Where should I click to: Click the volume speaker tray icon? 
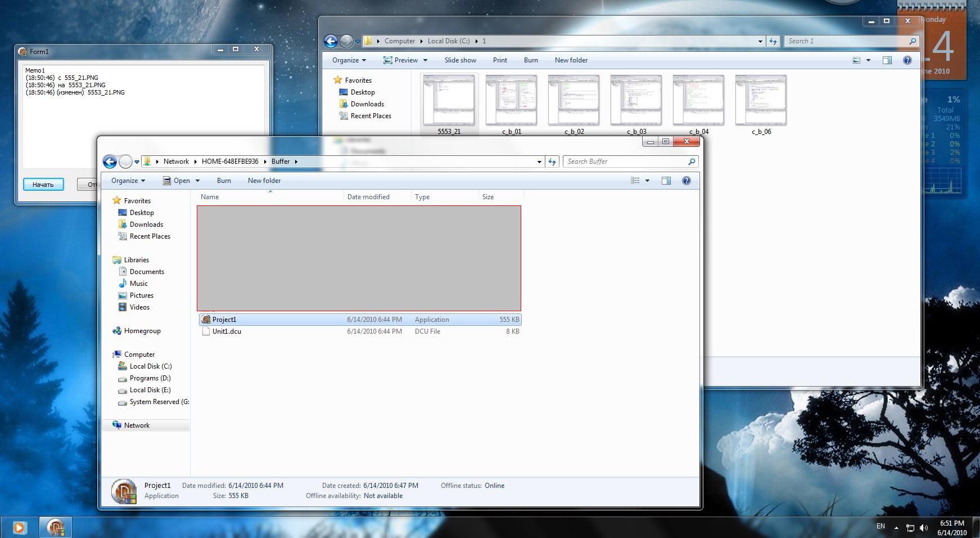pyautogui.click(x=923, y=528)
